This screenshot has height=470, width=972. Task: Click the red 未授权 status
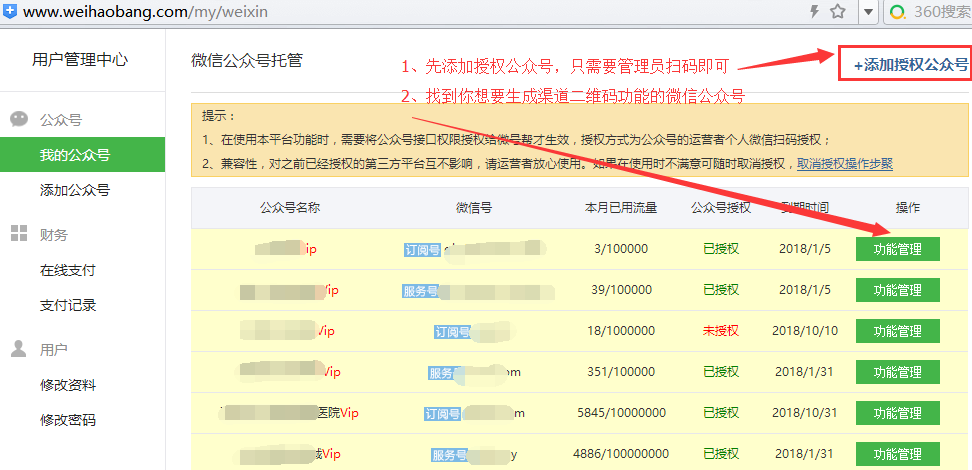tap(721, 331)
